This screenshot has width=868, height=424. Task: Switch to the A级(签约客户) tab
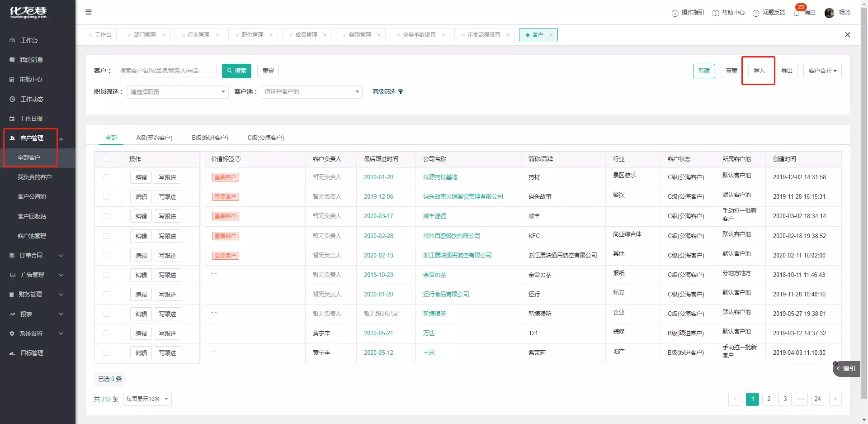(x=154, y=138)
